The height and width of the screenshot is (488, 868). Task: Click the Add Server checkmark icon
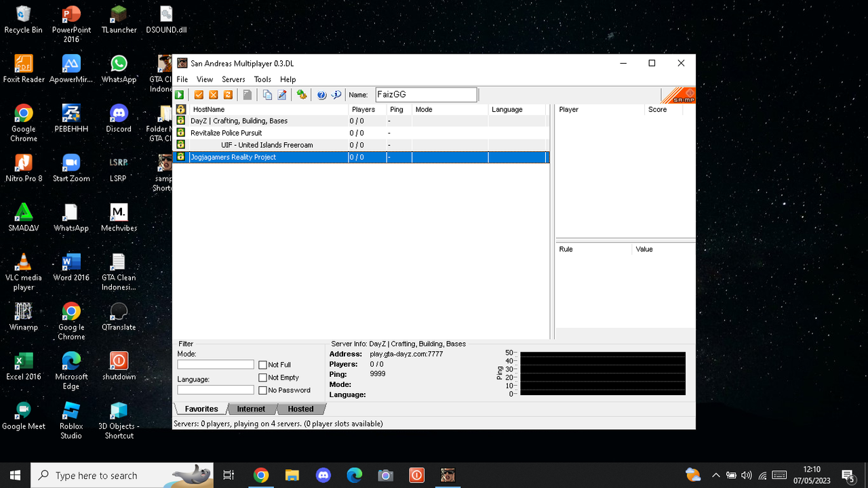(199, 95)
